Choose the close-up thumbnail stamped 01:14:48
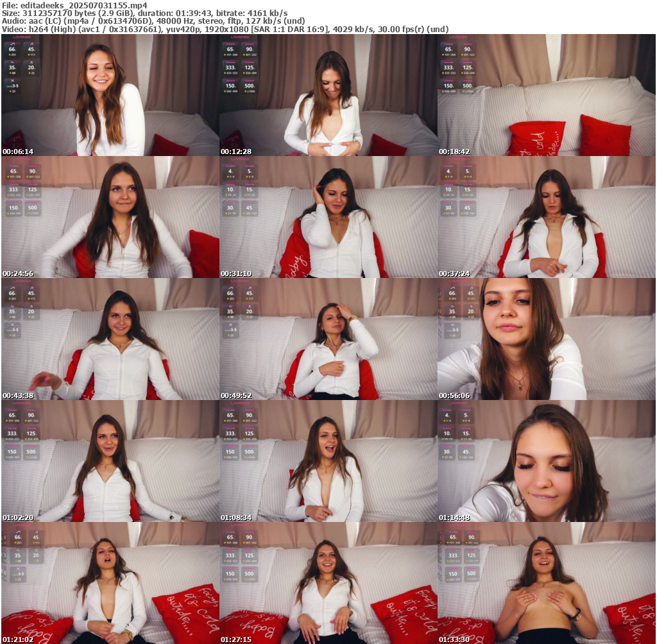 point(547,461)
